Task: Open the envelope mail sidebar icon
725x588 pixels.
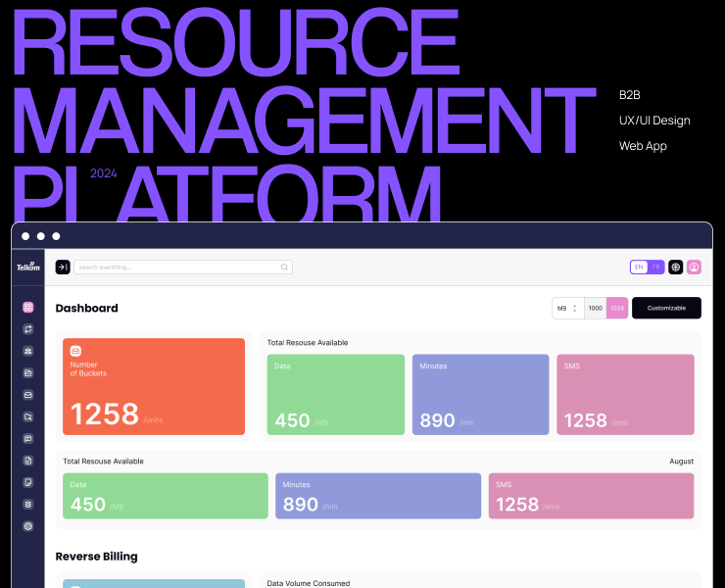Action: click(28, 395)
